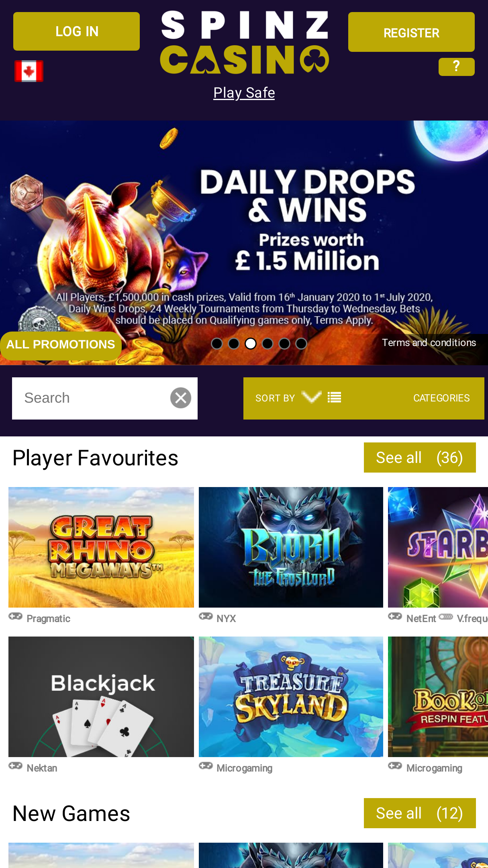Select the fourth carousel slide dot
Viewport: 488px width, 868px height.
pos(267,344)
